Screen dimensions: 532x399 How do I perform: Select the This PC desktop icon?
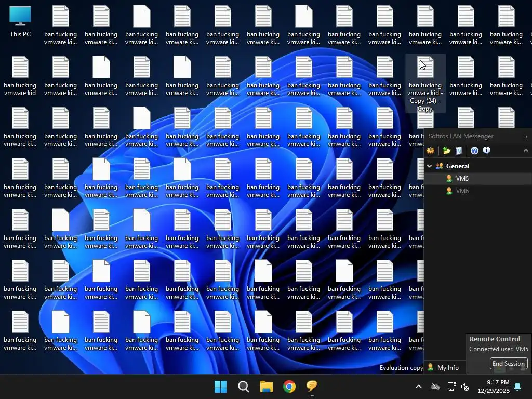coord(20,22)
